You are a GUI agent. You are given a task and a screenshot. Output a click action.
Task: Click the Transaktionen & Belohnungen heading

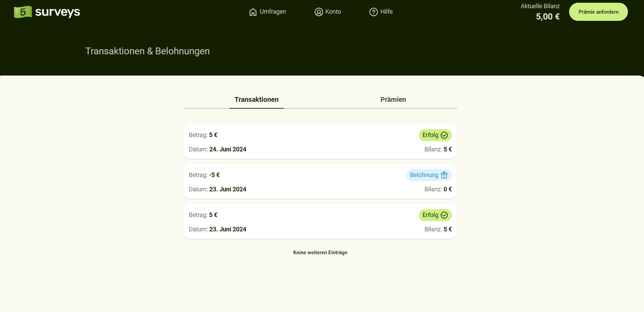coord(147,51)
